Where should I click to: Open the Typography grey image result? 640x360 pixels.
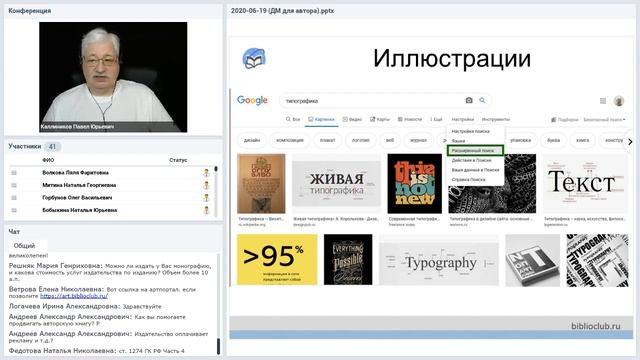[439, 260]
